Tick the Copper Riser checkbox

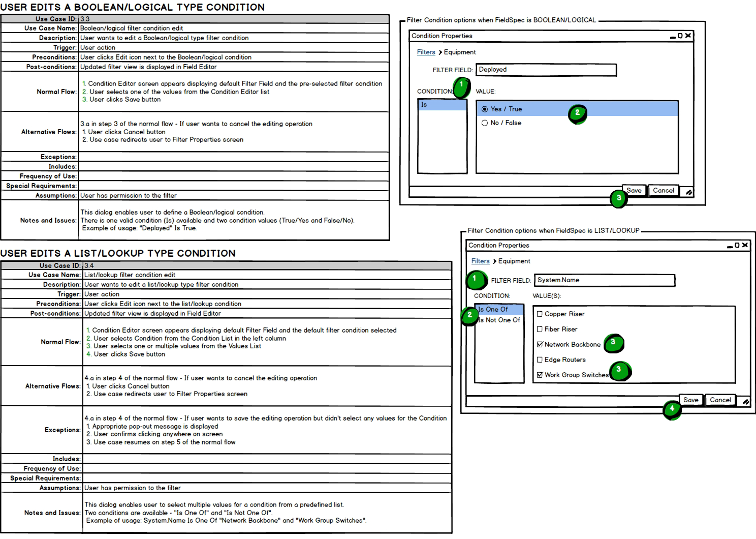pos(540,314)
